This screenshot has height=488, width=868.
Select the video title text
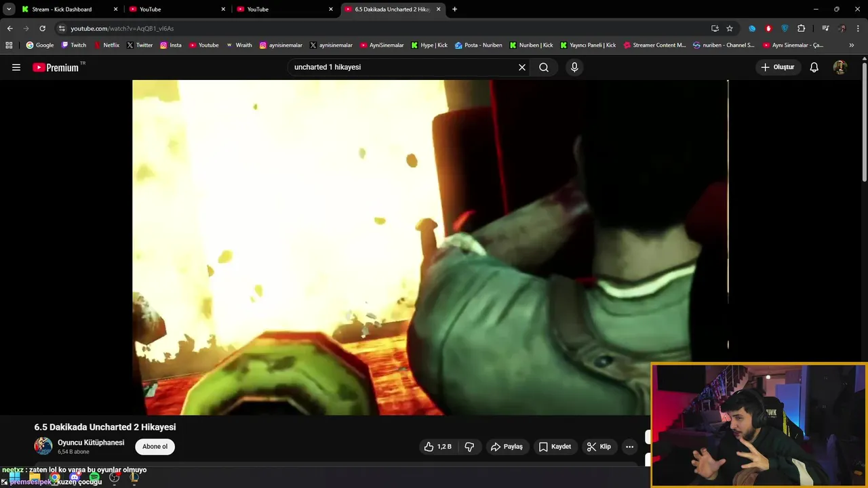click(x=105, y=427)
